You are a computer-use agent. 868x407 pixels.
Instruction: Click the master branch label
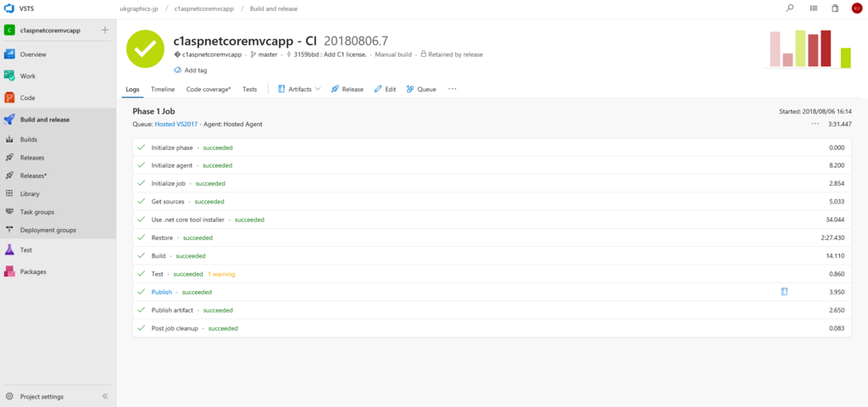[264, 55]
